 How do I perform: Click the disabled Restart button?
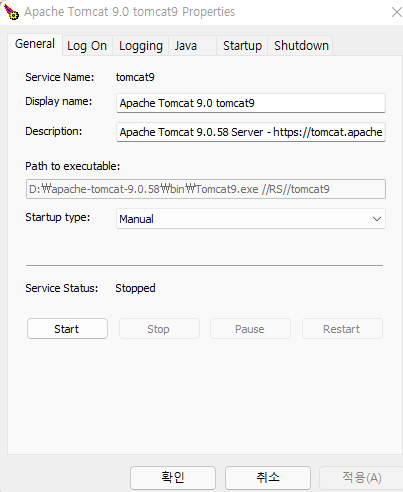coord(342,329)
